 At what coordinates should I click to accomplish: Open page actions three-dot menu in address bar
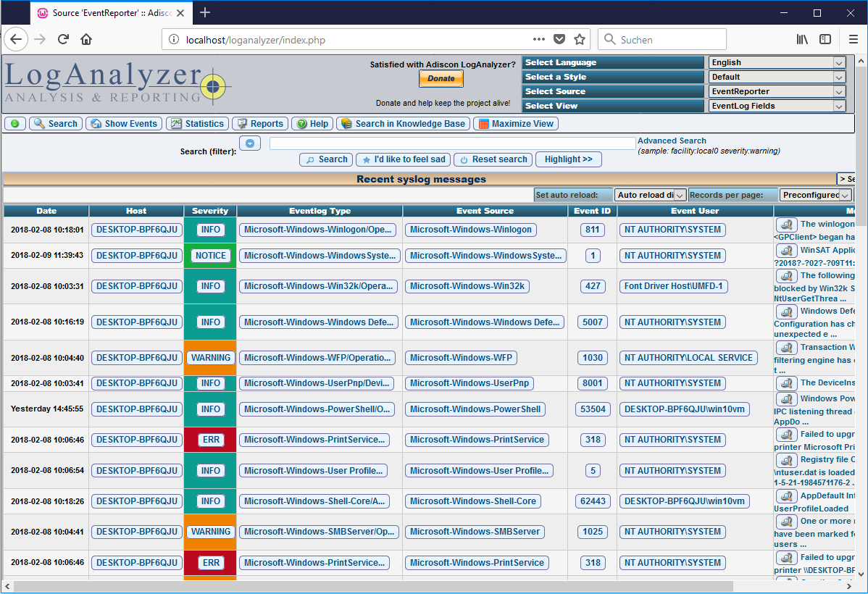(x=538, y=39)
